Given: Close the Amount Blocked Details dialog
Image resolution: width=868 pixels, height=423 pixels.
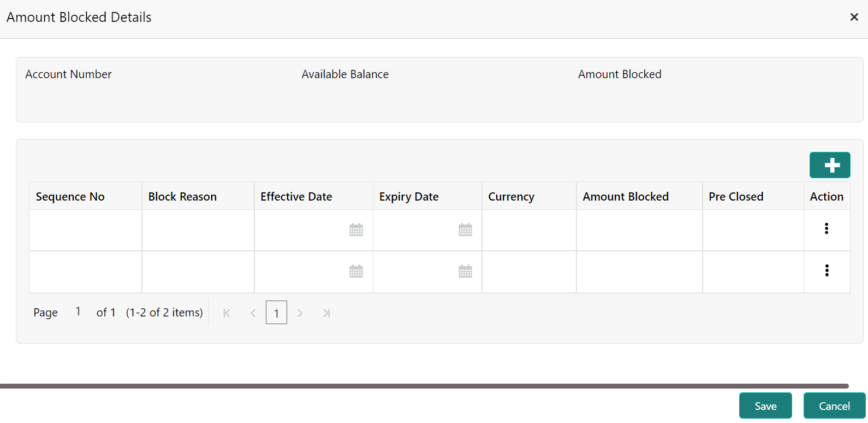Looking at the screenshot, I should (x=854, y=17).
